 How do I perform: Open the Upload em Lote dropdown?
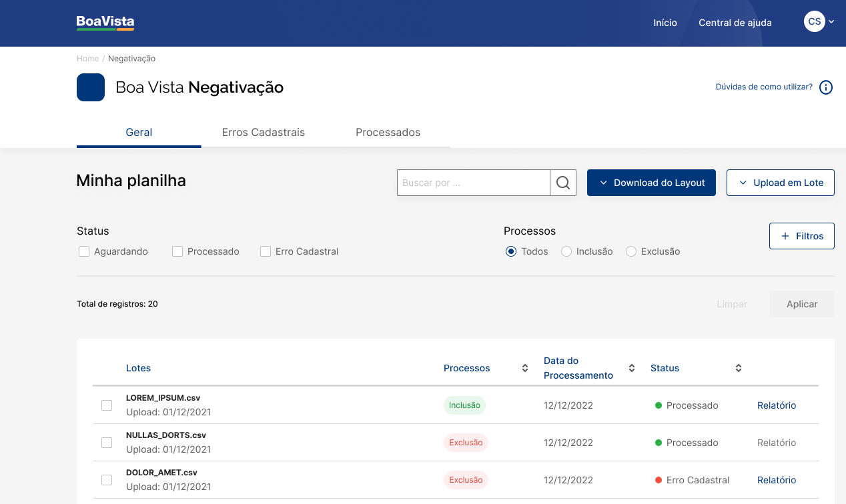coord(780,183)
